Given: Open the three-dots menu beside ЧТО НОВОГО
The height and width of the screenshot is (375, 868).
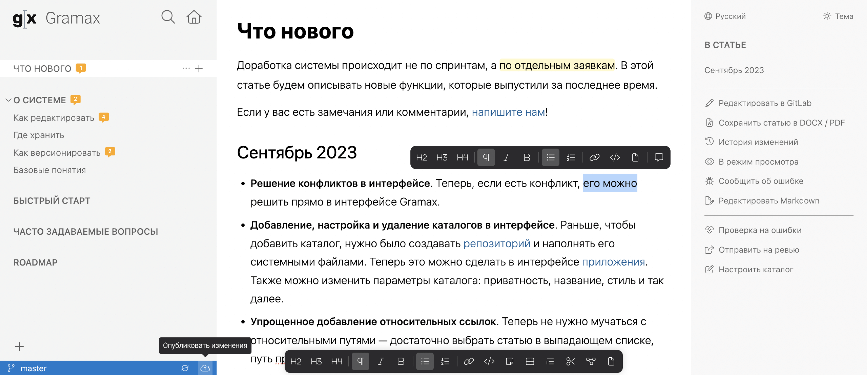Looking at the screenshot, I should 186,68.
